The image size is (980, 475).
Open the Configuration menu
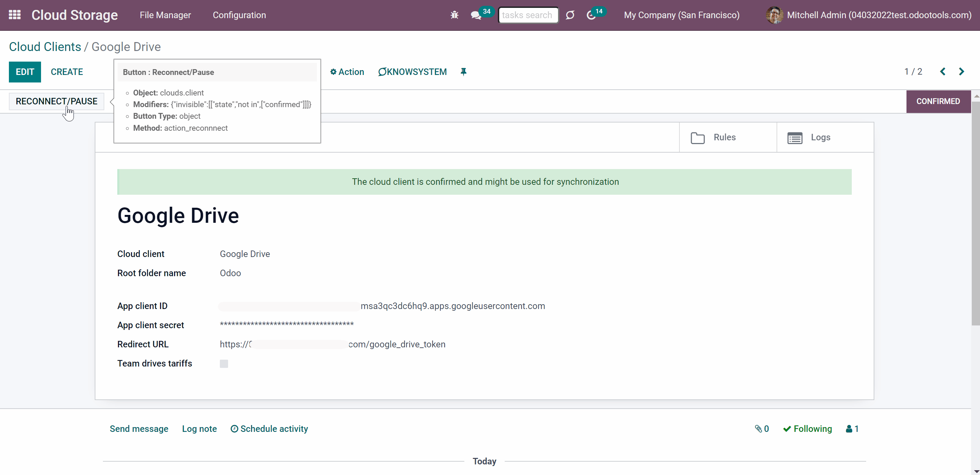(239, 15)
